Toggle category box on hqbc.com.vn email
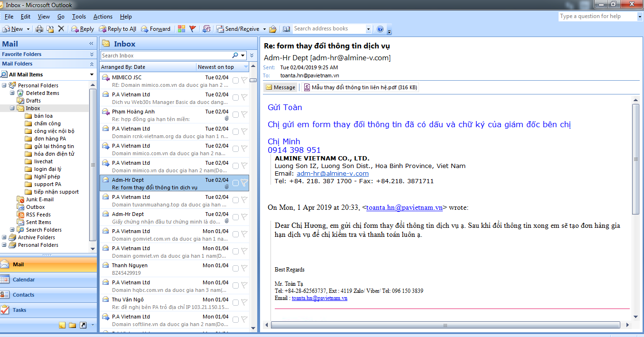Screen dimensions: 644x337 click(x=235, y=286)
